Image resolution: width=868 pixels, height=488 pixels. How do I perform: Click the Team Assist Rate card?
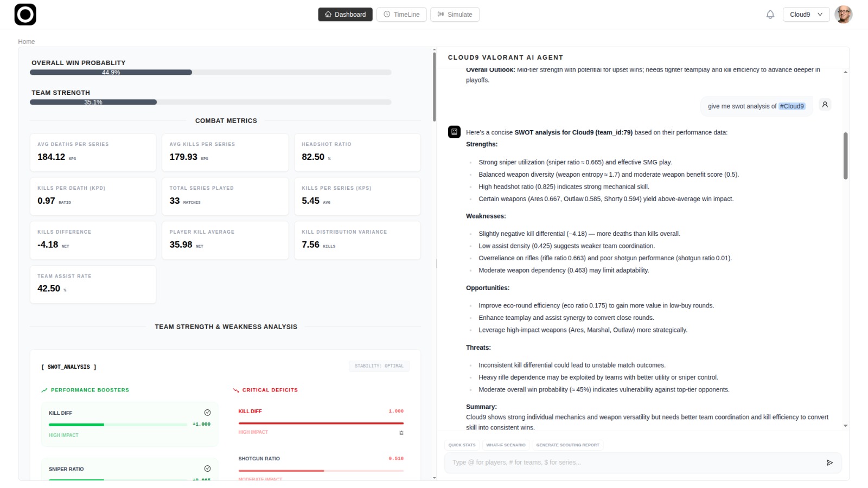point(93,284)
